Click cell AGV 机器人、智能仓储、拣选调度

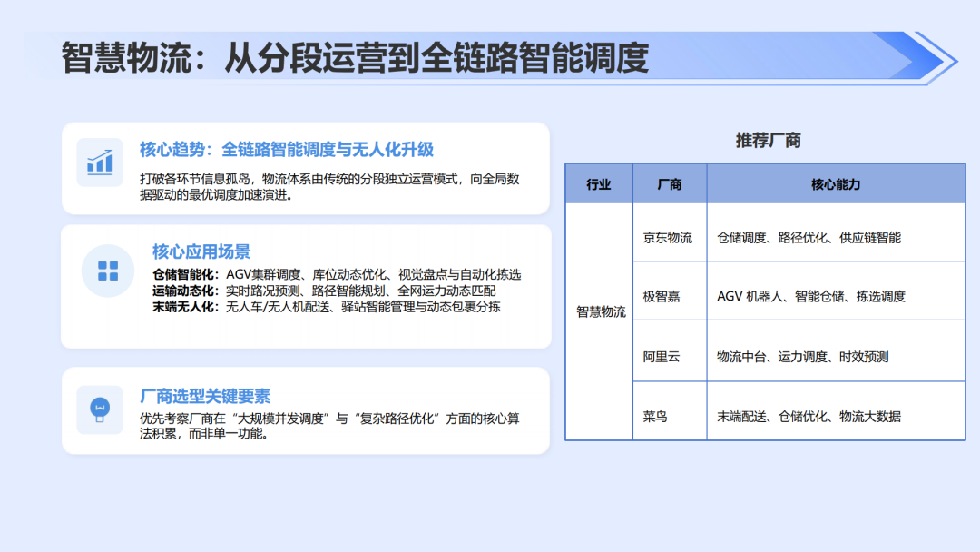(837, 291)
